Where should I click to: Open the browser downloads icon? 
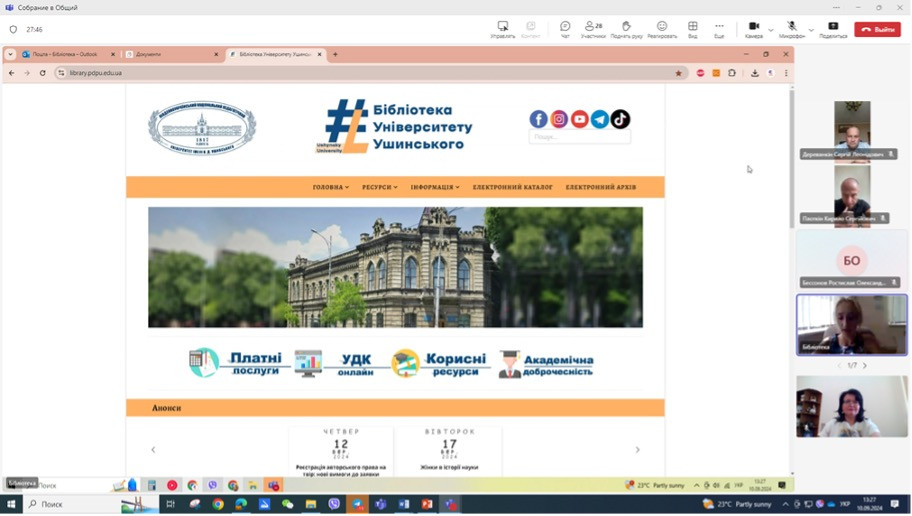(754, 73)
